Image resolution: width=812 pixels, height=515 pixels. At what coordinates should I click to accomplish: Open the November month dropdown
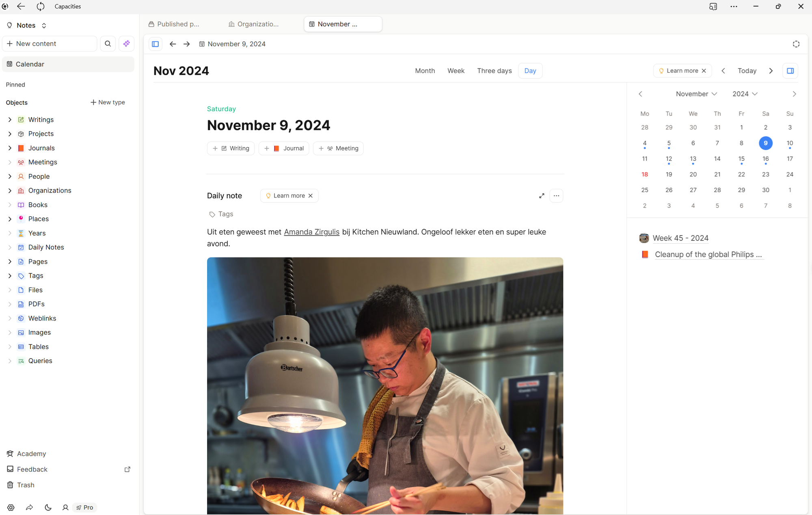(x=696, y=94)
